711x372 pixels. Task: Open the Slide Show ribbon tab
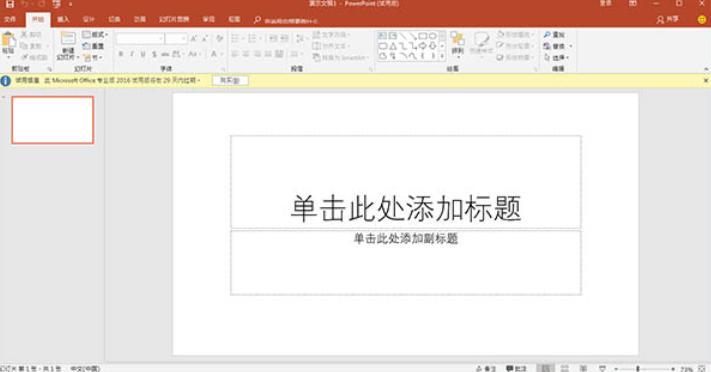(x=174, y=20)
